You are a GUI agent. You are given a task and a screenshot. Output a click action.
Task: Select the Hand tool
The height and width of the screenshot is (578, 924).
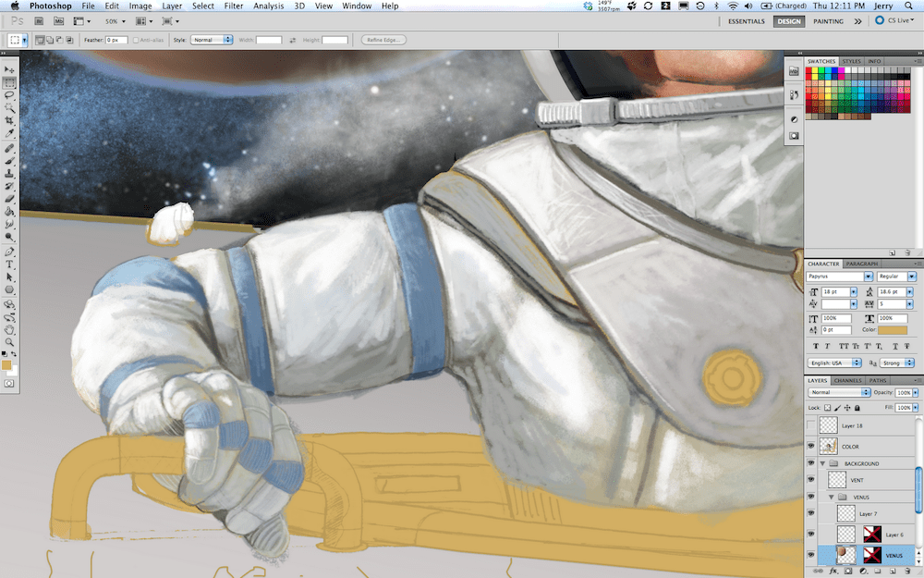(9, 330)
